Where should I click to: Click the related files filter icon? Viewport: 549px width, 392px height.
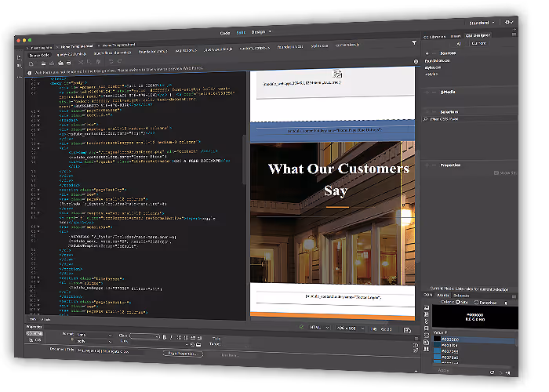point(414,42)
